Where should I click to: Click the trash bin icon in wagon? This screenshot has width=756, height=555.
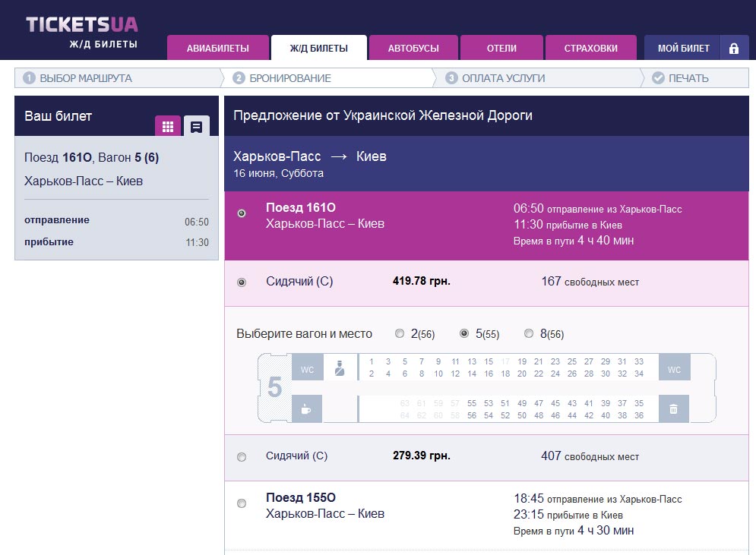click(x=674, y=409)
